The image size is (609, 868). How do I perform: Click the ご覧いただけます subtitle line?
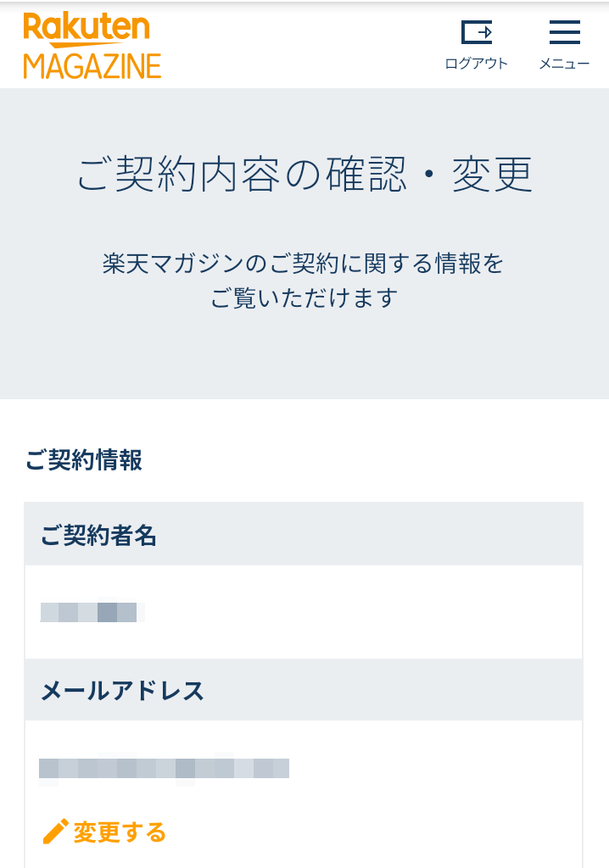pyautogui.click(x=304, y=298)
